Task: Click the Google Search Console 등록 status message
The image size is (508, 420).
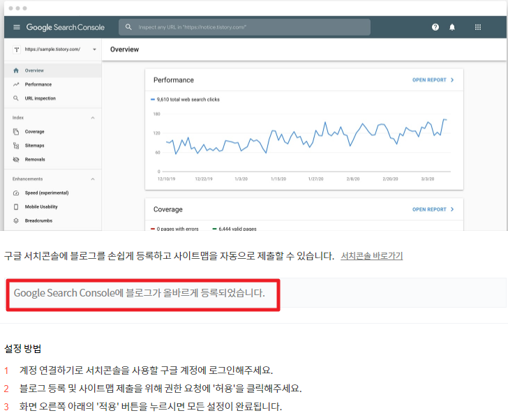Action: pos(140,293)
